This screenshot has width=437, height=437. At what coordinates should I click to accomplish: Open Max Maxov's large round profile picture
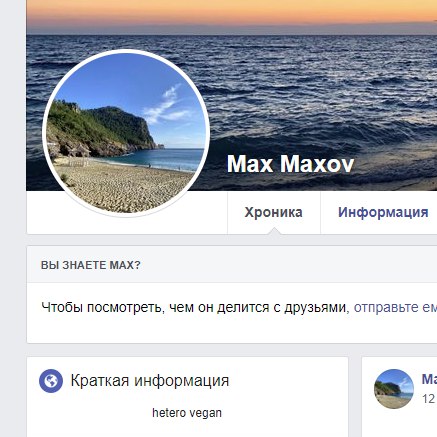(126, 133)
